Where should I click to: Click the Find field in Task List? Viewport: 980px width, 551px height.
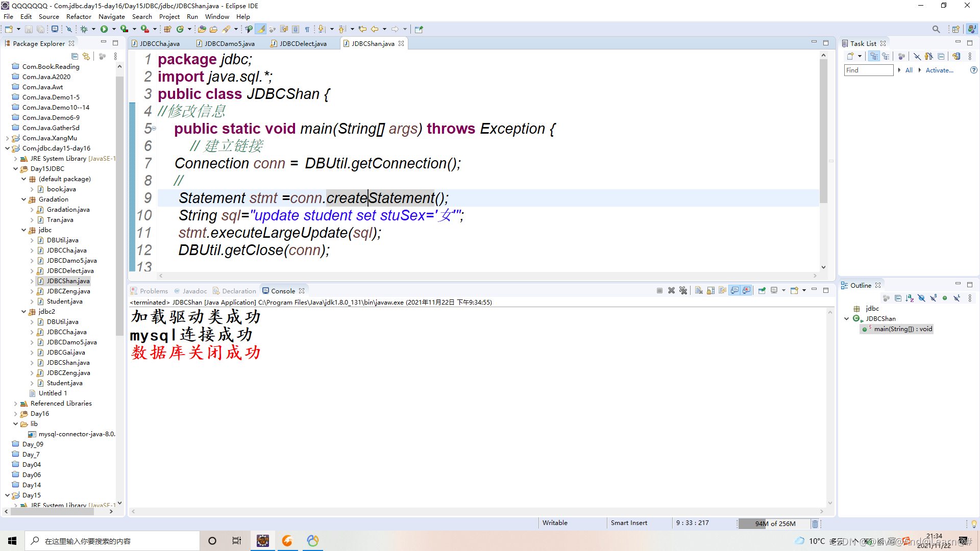coord(868,70)
